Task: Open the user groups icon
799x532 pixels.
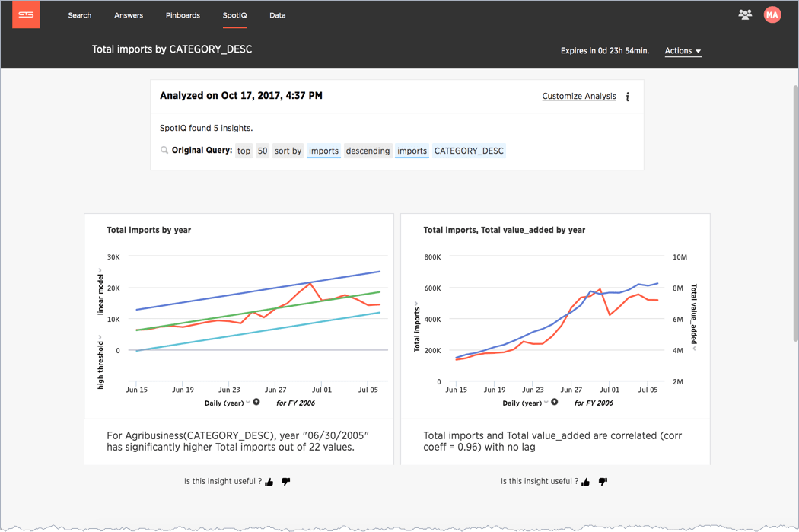Action: point(745,14)
